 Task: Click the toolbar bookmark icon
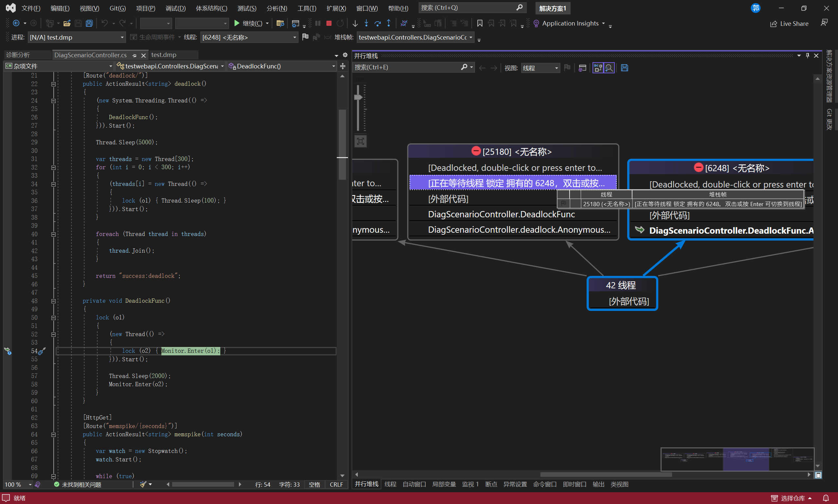(480, 23)
